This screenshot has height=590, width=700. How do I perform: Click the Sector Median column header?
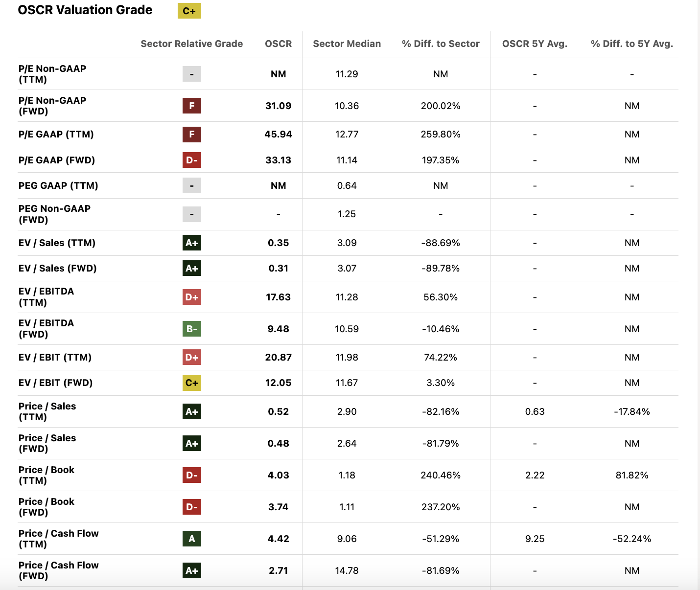pos(347,44)
